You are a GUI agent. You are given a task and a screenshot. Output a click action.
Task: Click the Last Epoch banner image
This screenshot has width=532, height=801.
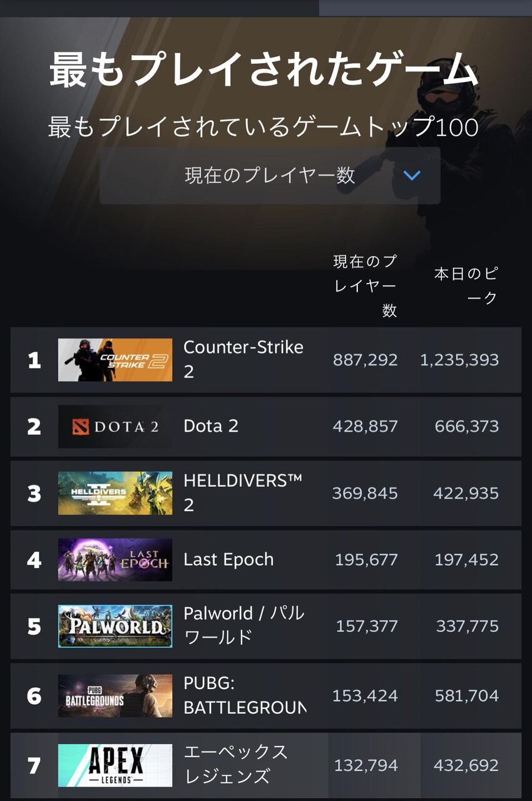(115, 559)
